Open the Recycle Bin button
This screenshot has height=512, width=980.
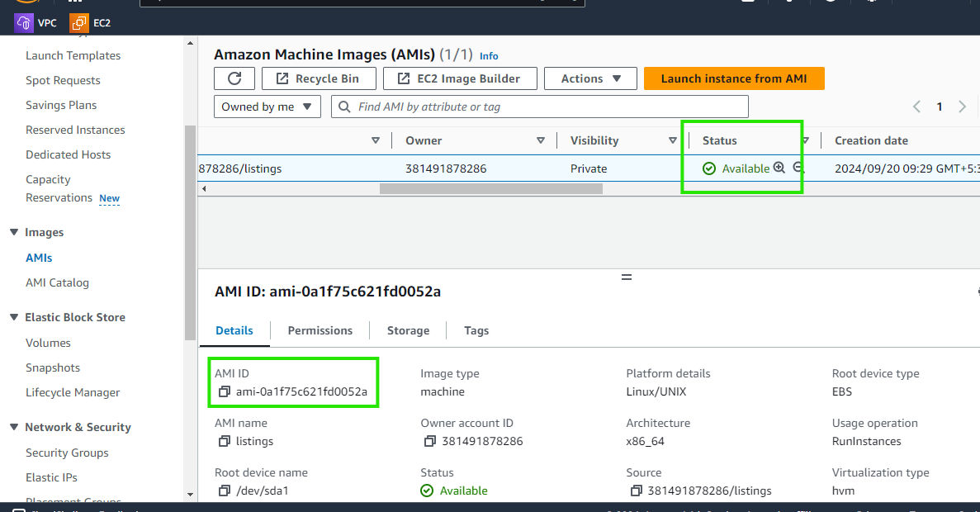pos(319,78)
